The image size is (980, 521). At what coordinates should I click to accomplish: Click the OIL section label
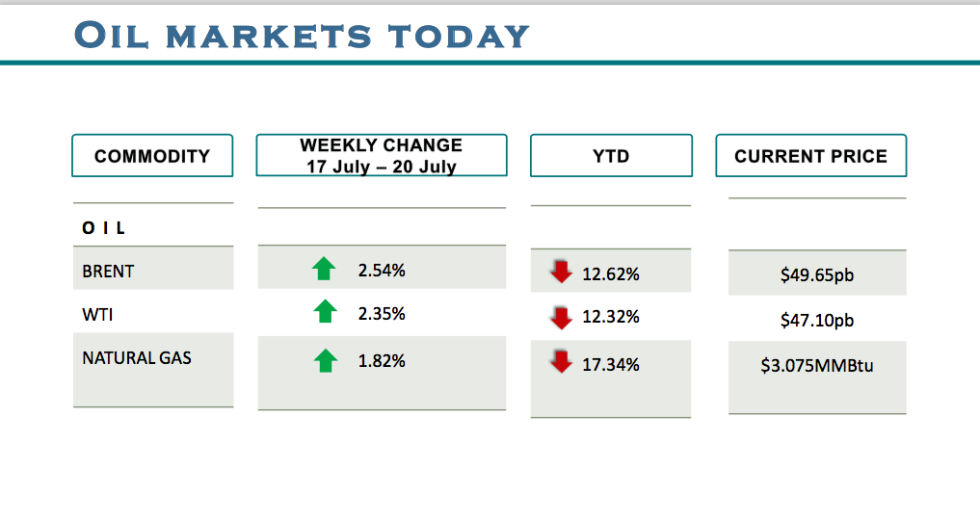(104, 229)
